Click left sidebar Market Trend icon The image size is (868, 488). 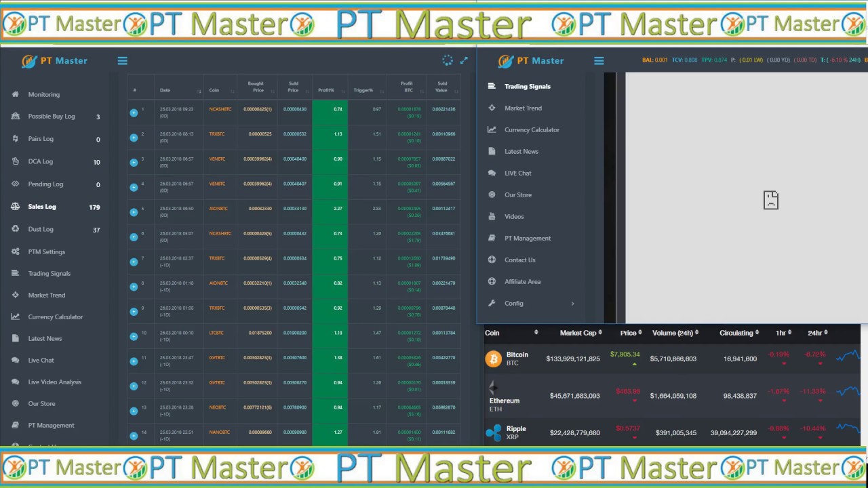(15, 295)
